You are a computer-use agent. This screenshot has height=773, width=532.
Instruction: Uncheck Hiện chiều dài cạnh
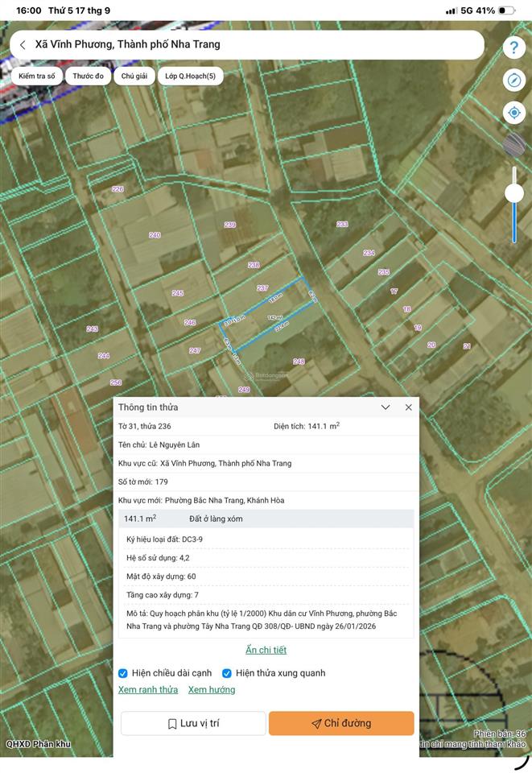click(x=123, y=673)
